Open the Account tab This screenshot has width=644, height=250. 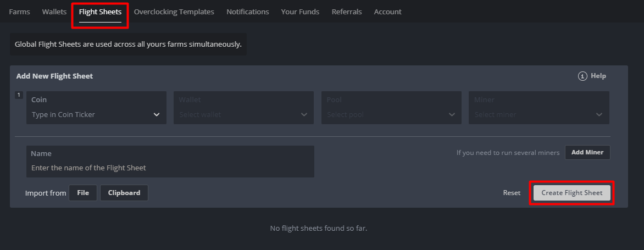tap(387, 12)
